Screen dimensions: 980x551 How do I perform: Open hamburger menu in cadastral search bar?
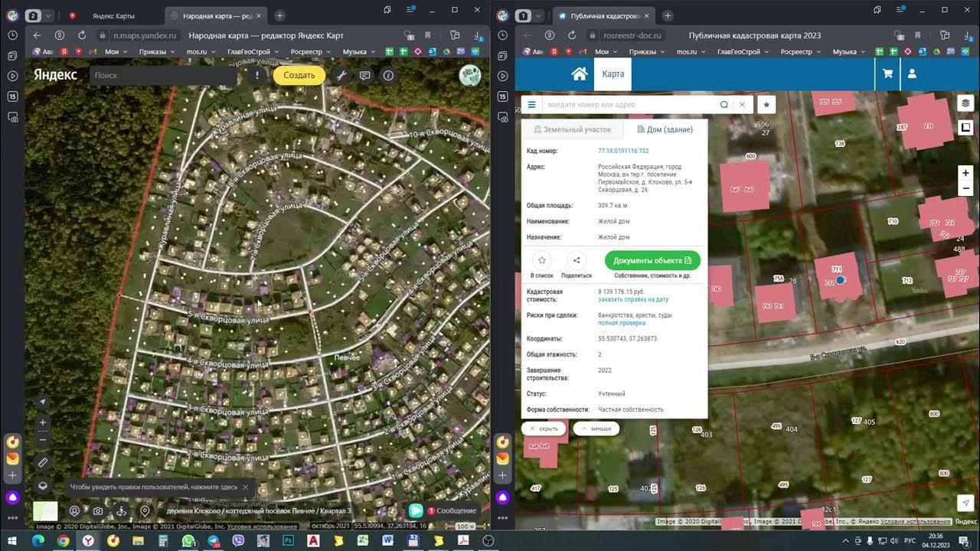coord(532,105)
